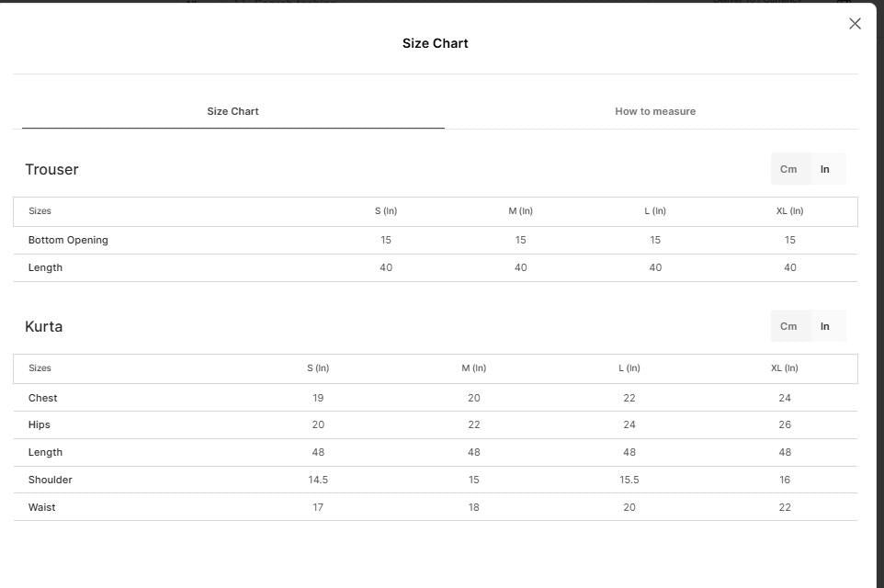This screenshot has width=884, height=588.
Task: Click the Kurta Shoulder row label
Action: coord(51,480)
